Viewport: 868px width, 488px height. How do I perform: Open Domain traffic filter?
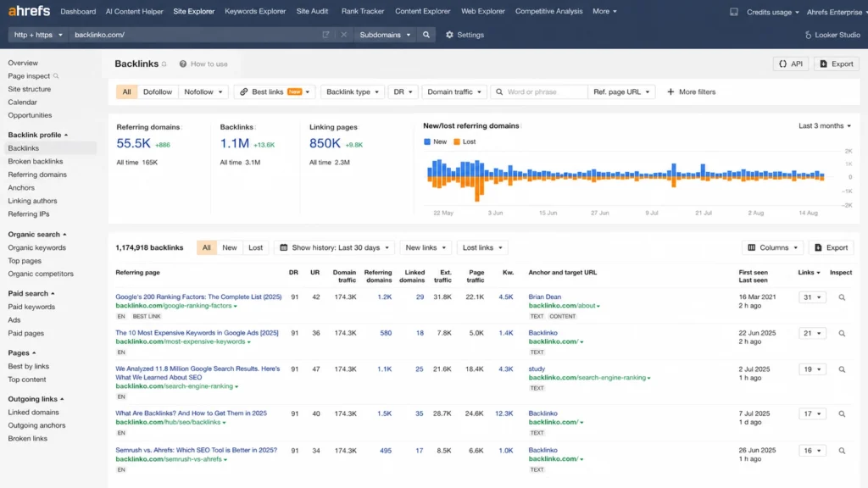pyautogui.click(x=454, y=91)
